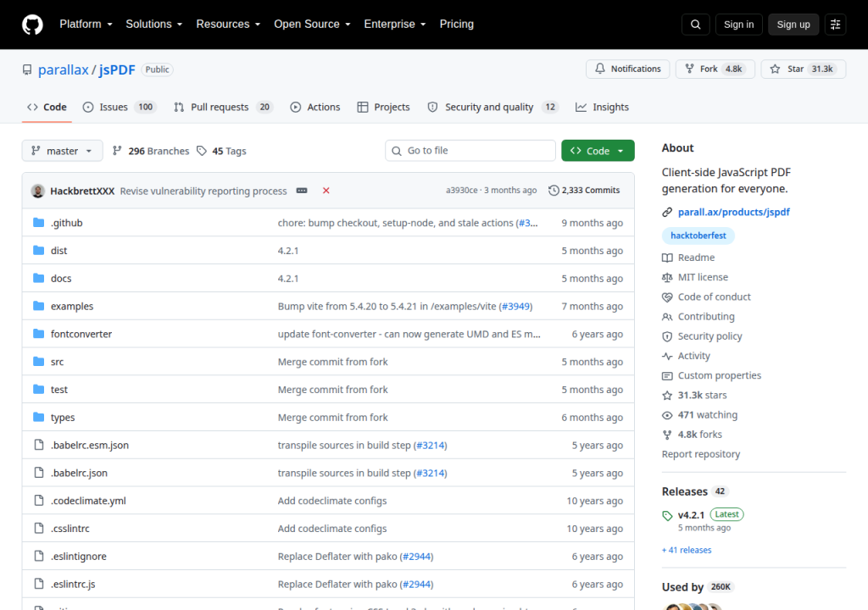Open the 45 Tags link
868x610 pixels.
pyautogui.click(x=222, y=151)
